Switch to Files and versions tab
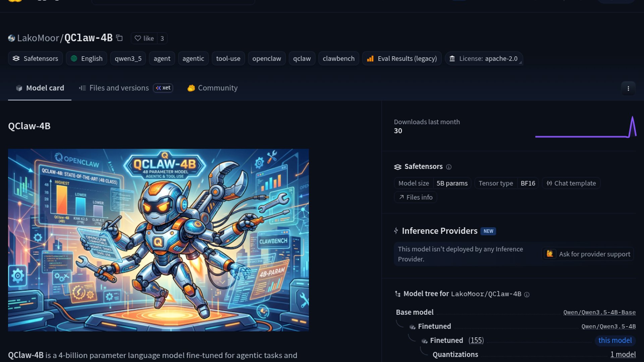 119,88
